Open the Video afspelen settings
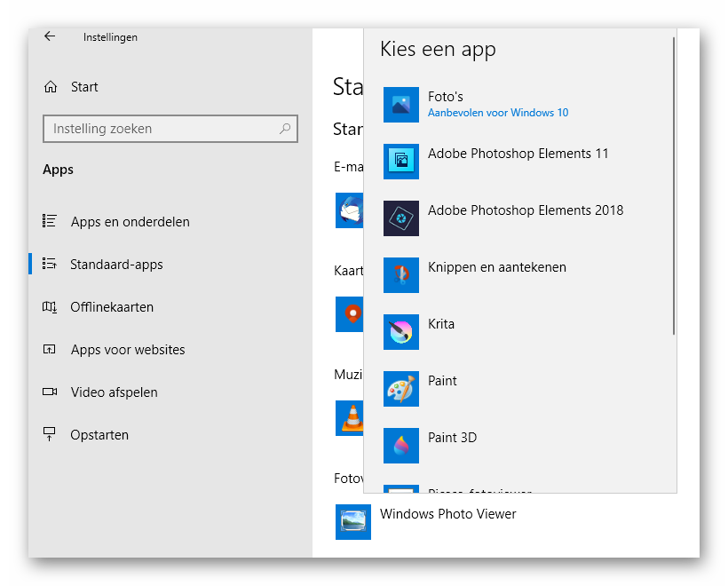Viewport: 728px width, 586px height. tap(114, 392)
